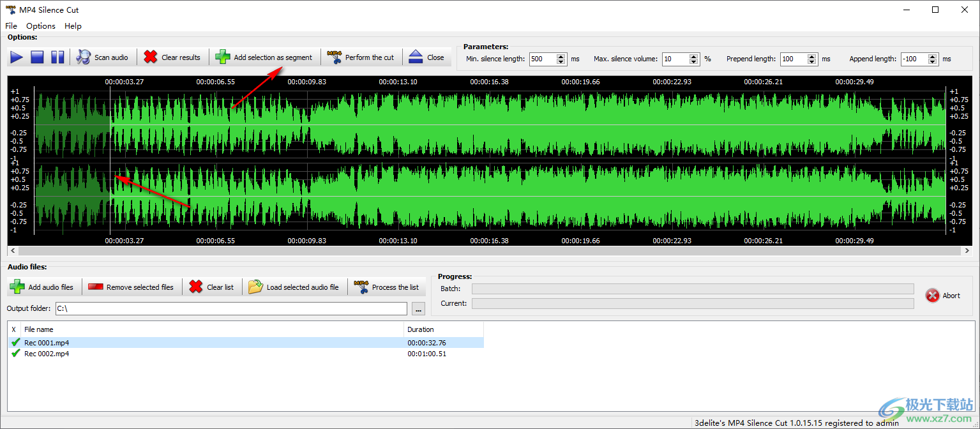Increase the Prepend length value
The height and width of the screenshot is (429, 980).
click(812, 56)
